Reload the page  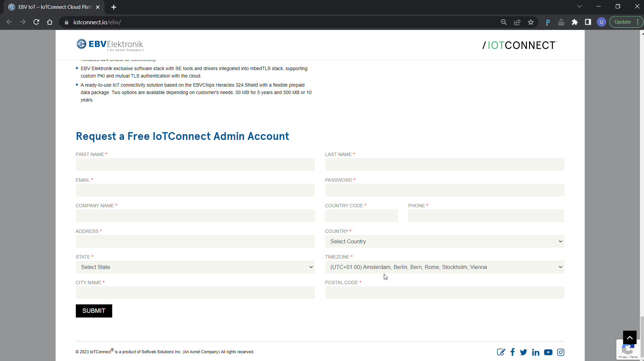[36, 22]
